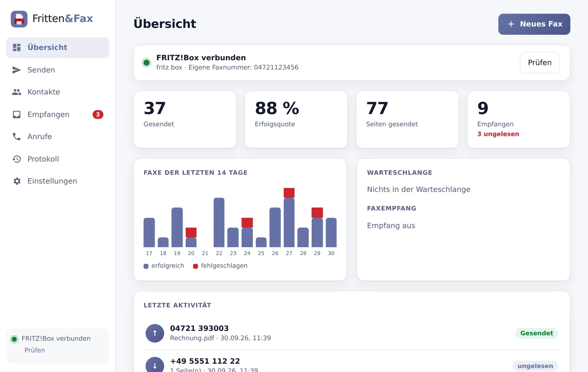Click the Empfangen stat card showing 9
The image size is (588, 372).
pos(519,119)
